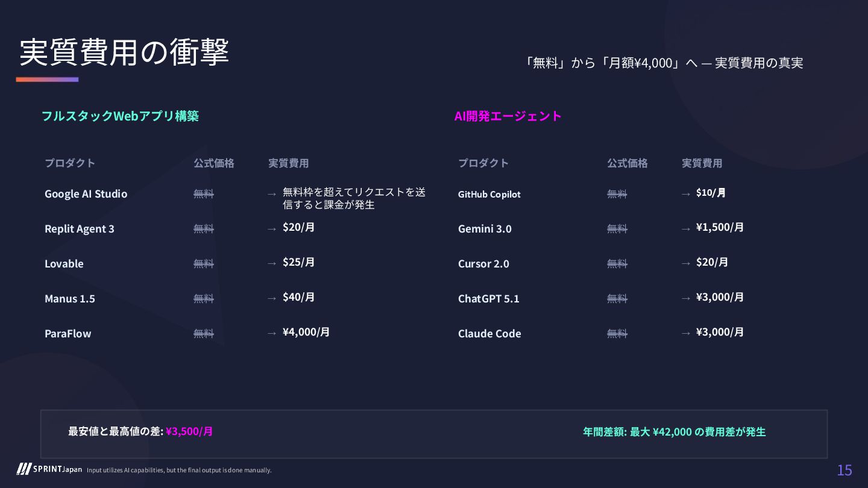The width and height of the screenshot is (868, 488).
Task: Click ParaFlow product name
Action: click(68, 333)
